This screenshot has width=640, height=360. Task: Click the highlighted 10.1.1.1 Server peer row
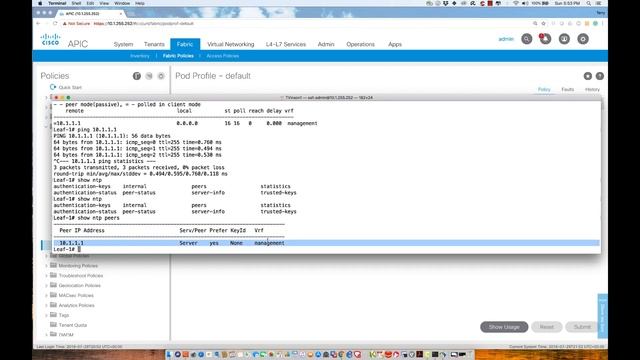click(x=327, y=243)
